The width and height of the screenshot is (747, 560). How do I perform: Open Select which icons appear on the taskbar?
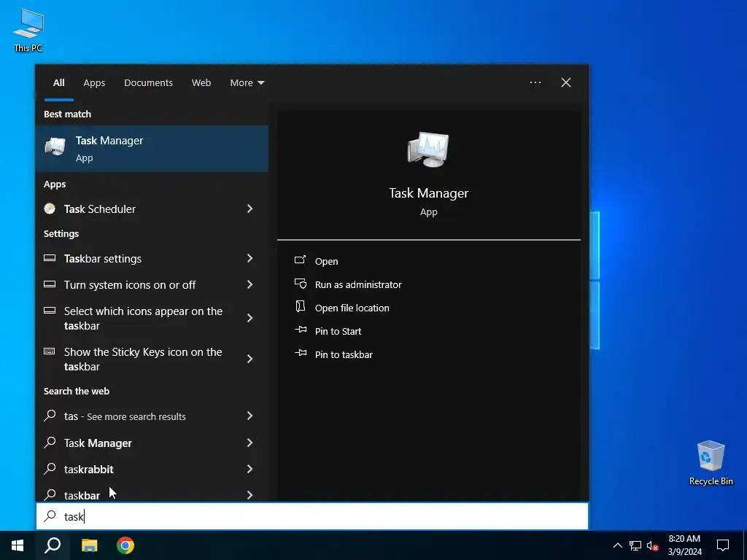tap(152, 318)
